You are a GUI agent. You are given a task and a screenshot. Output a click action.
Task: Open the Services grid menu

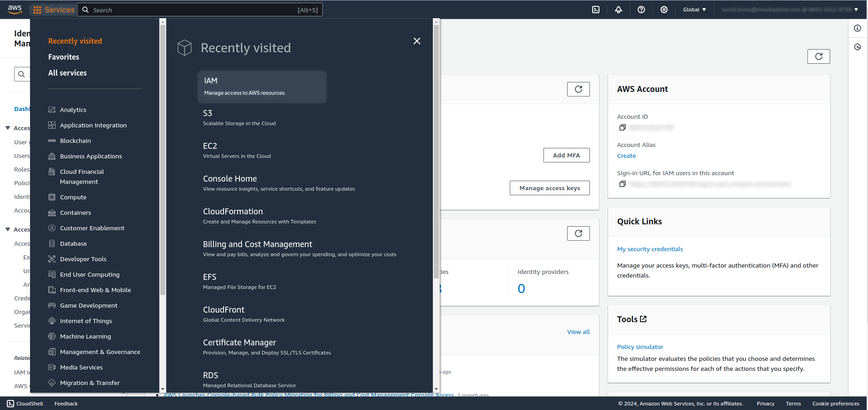pos(54,10)
